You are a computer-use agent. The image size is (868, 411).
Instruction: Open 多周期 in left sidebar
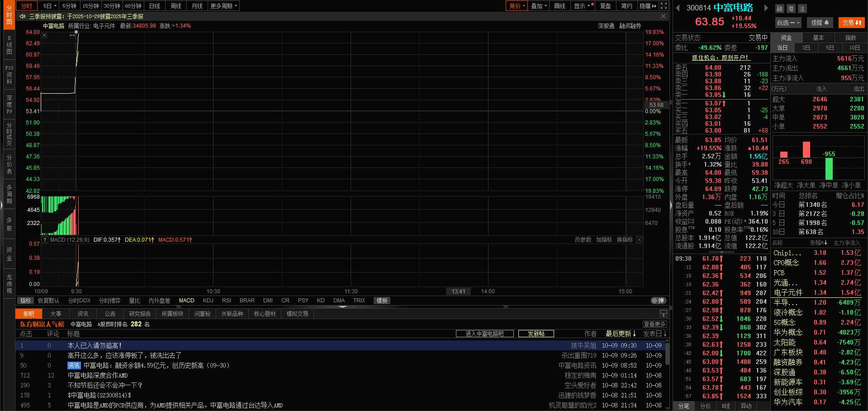pyautogui.click(x=9, y=194)
